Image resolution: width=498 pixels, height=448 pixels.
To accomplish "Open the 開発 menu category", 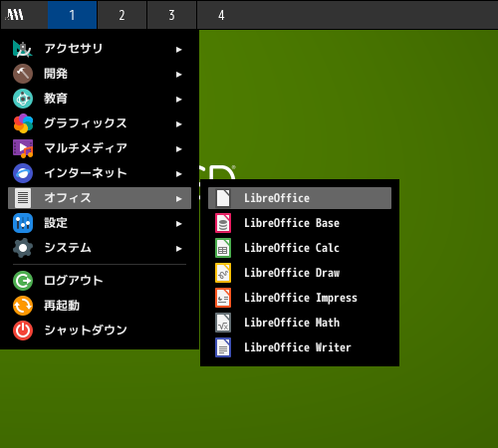I will coord(100,74).
